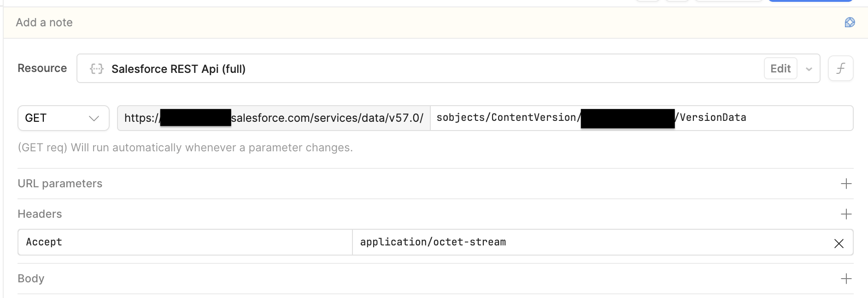
Task: Select the Body section label
Action: pos(31,279)
